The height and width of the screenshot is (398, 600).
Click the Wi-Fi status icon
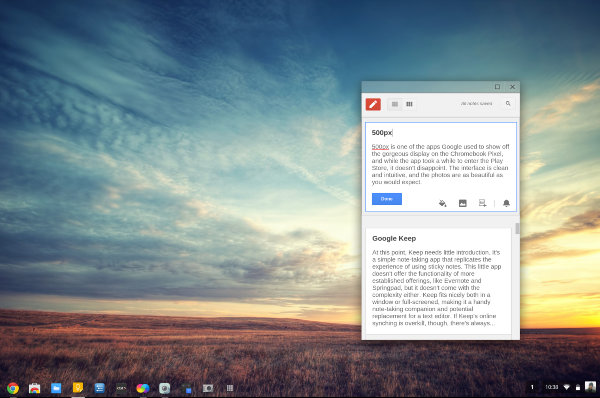click(x=567, y=387)
